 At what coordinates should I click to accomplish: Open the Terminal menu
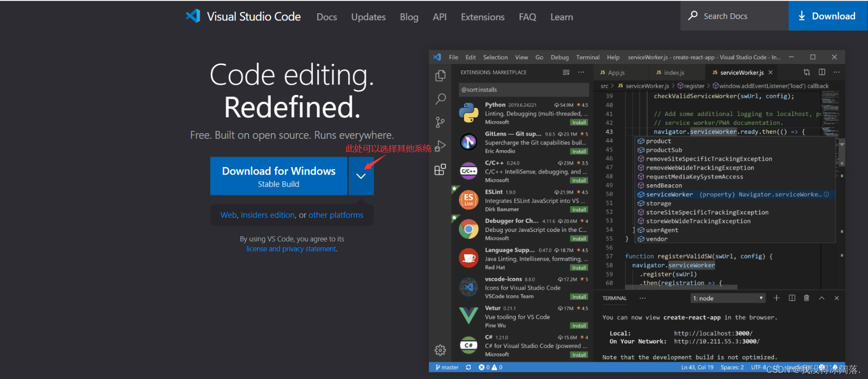(x=588, y=57)
